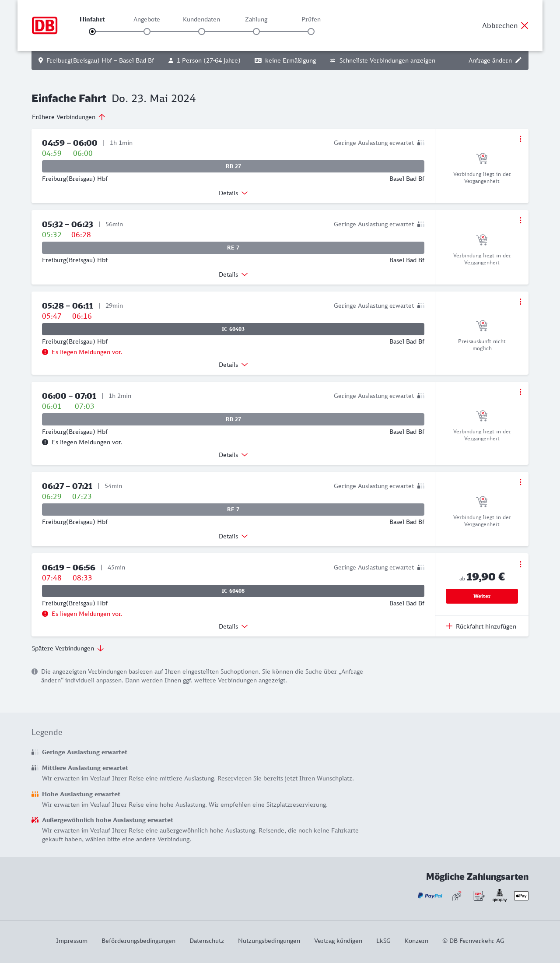560x963 pixels.
Task: Click the PayPal payment icon
Action: click(x=430, y=896)
